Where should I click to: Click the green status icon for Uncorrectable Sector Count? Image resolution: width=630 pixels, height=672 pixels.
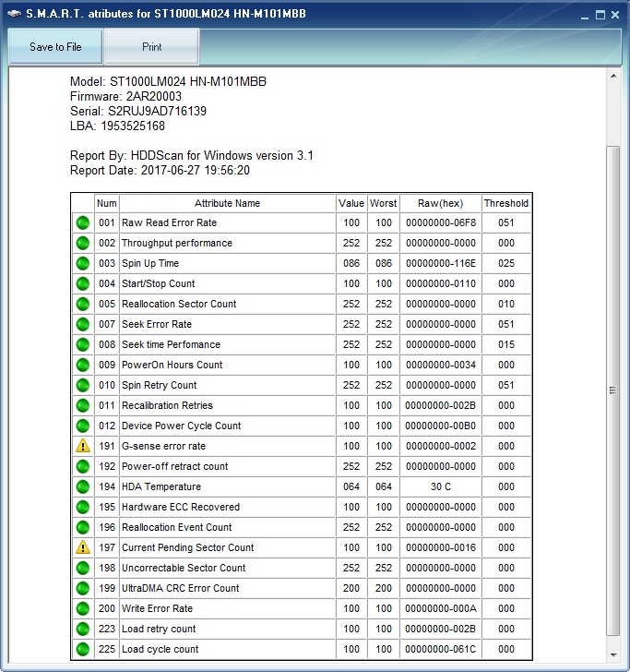tap(83, 568)
